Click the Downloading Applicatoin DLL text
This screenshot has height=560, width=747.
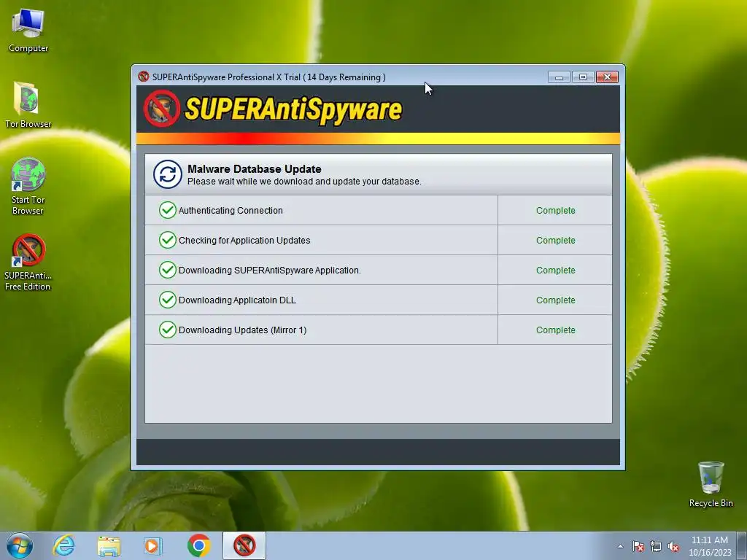click(x=237, y=300)
